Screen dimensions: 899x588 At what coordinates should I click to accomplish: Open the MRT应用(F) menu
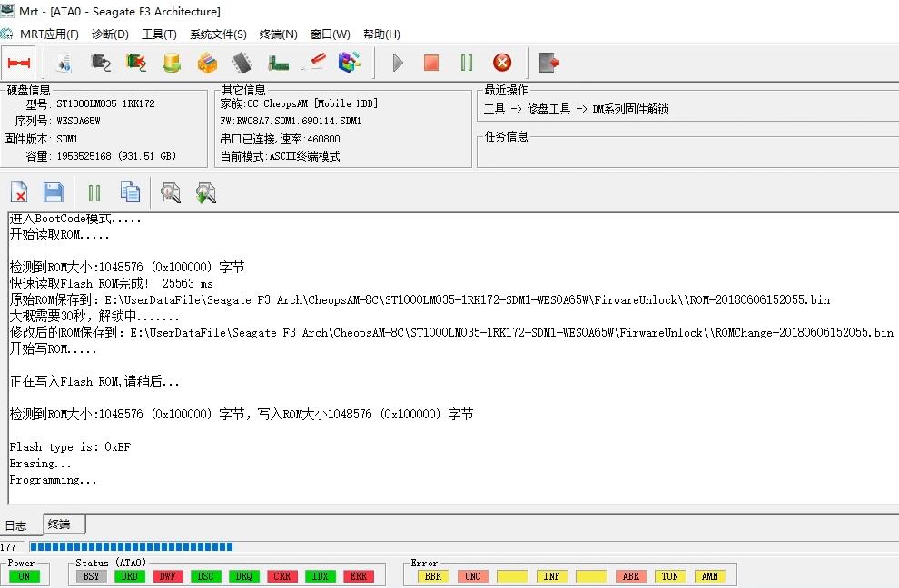(49, 34)
